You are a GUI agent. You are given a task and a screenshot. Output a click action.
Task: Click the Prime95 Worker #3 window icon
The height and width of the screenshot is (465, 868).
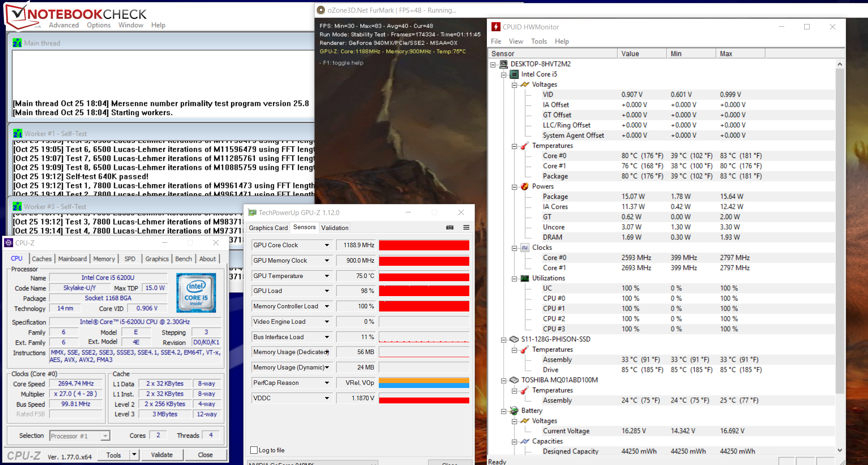coord(17,206)
